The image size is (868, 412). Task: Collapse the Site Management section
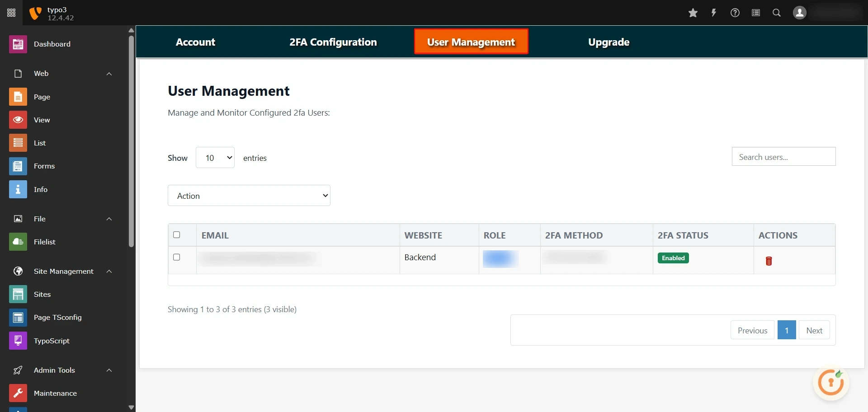(x=109, y=272)
